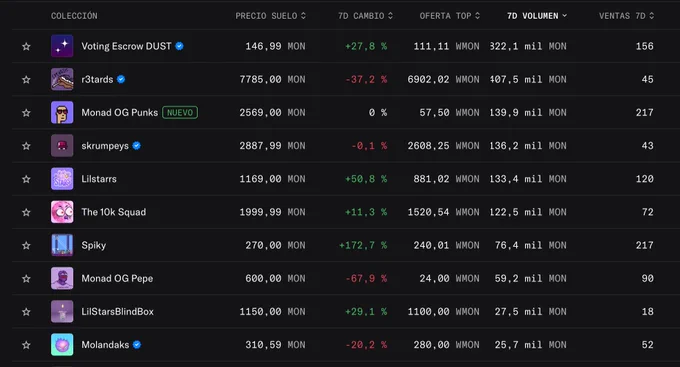Screen dimensions: 680x367
Task: Click top offer 6902,02 WMON
Action: (443, 79)
